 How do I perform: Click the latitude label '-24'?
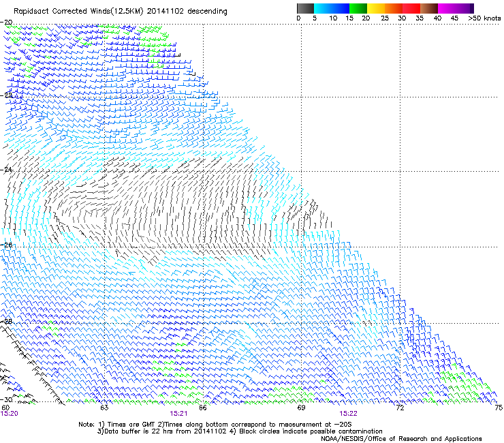click(6, 170)
